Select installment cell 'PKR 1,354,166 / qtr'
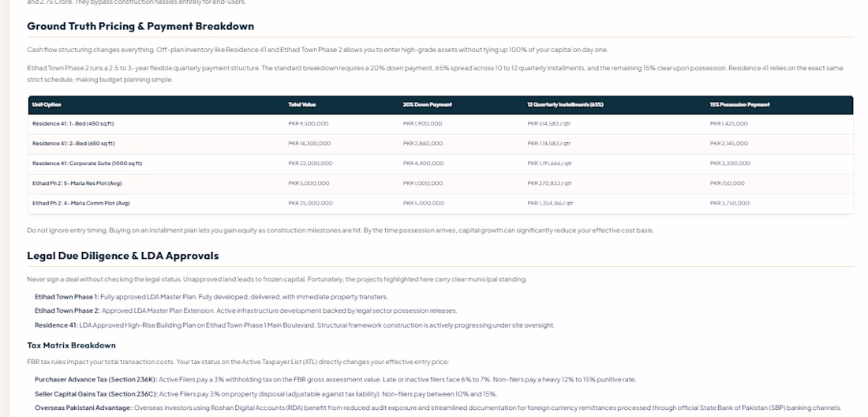Viewport: 868px width, 417px height. pos(550,203)
